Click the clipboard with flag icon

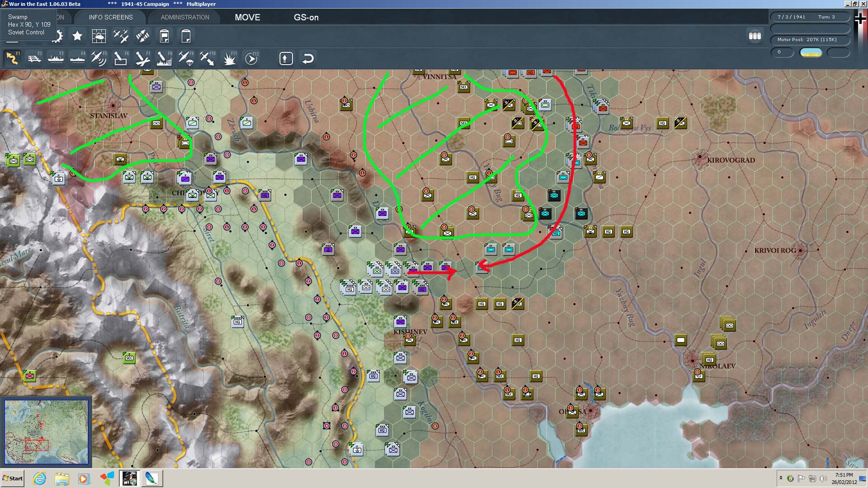tap(164, 36)
